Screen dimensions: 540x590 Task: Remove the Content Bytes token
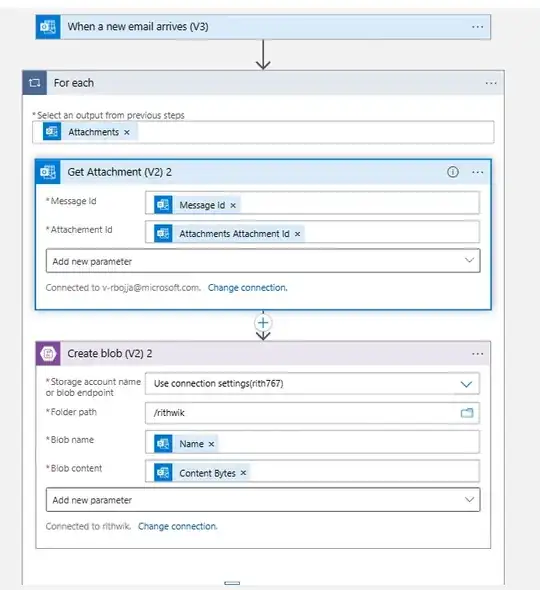pyautogui.click(x=243, y=473)
